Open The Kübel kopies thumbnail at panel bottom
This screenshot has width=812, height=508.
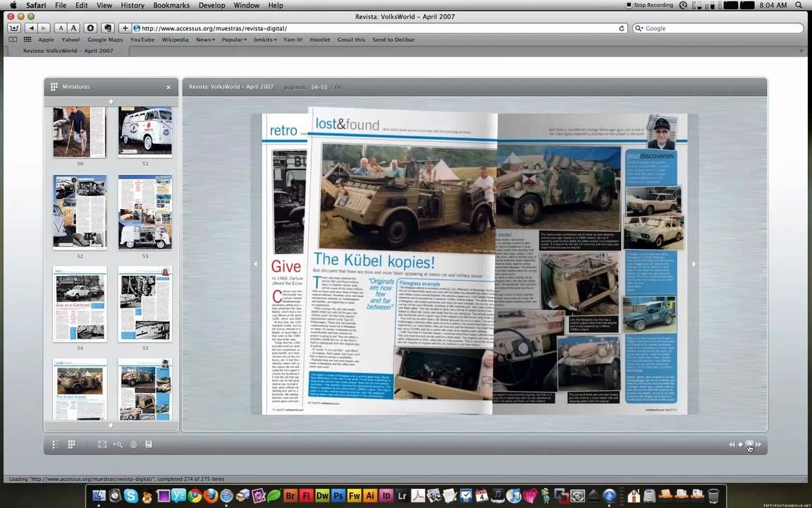click(80, 389)
